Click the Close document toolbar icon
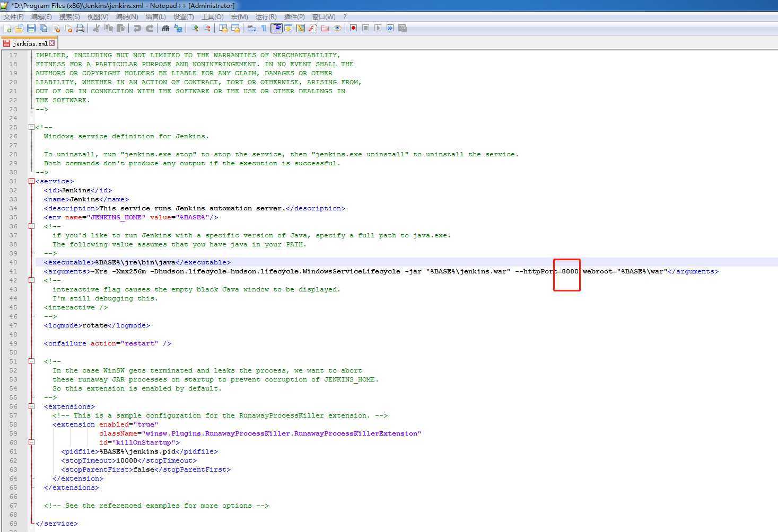Screen dimensions: 778x532 pyautogui.click(x=56, y=28)
